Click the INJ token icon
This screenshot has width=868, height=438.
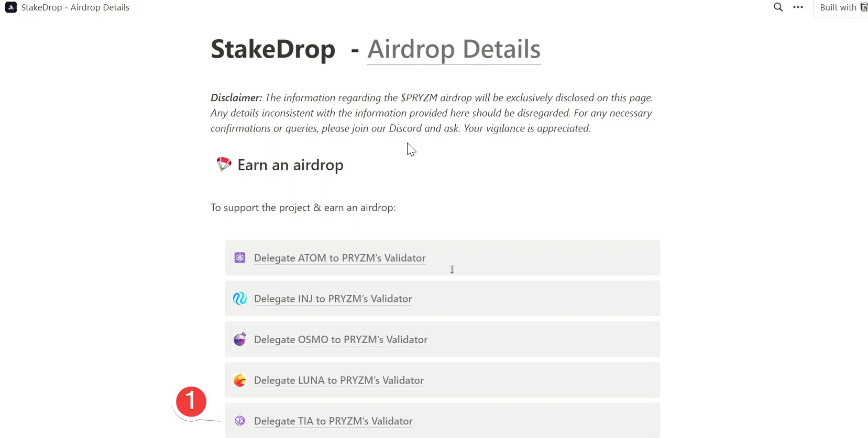[240, 299]
